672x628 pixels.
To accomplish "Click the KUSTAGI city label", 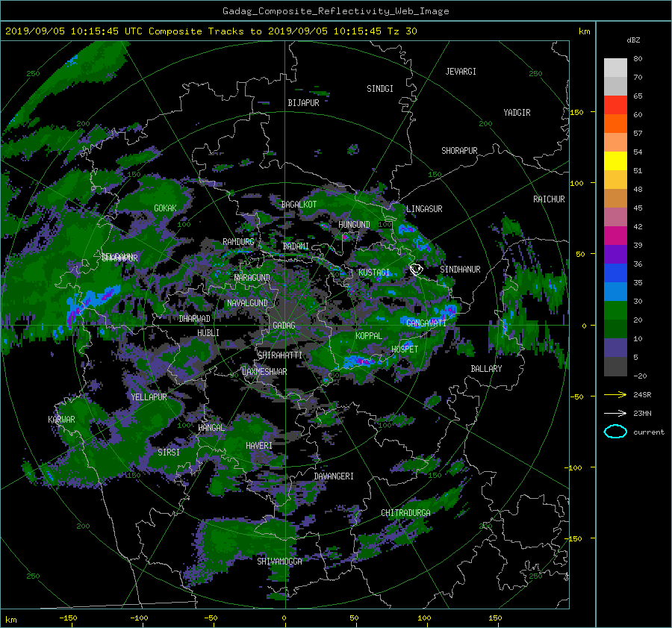I will click(x=374, y=273).
